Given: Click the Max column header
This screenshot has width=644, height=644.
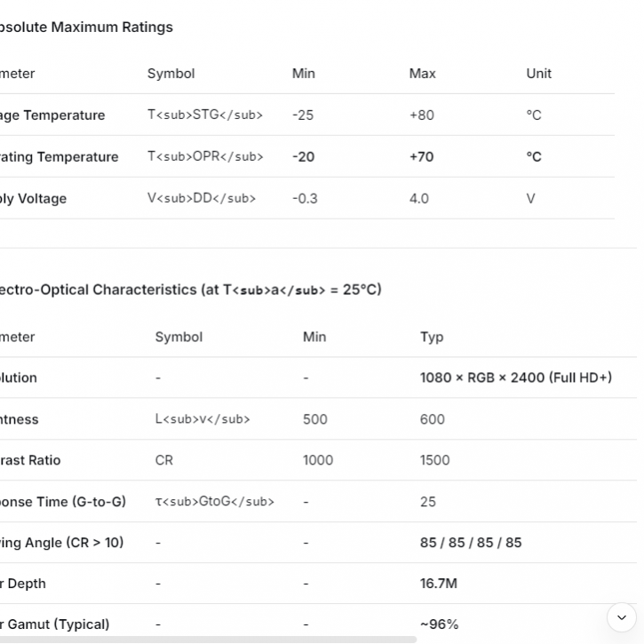Looking at the screenshot, I should point(422,74).
